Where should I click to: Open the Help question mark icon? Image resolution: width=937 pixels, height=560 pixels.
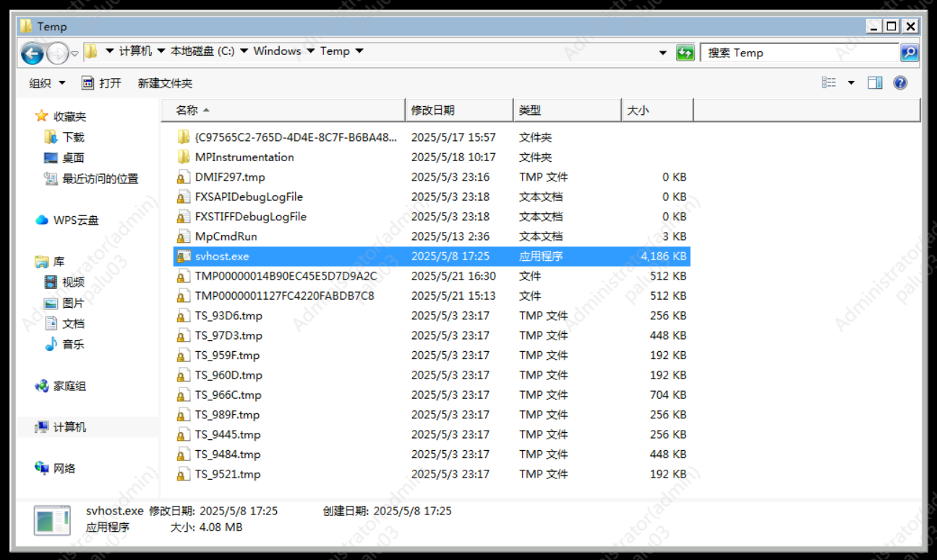pyautogui.click(x=900, y=83)
